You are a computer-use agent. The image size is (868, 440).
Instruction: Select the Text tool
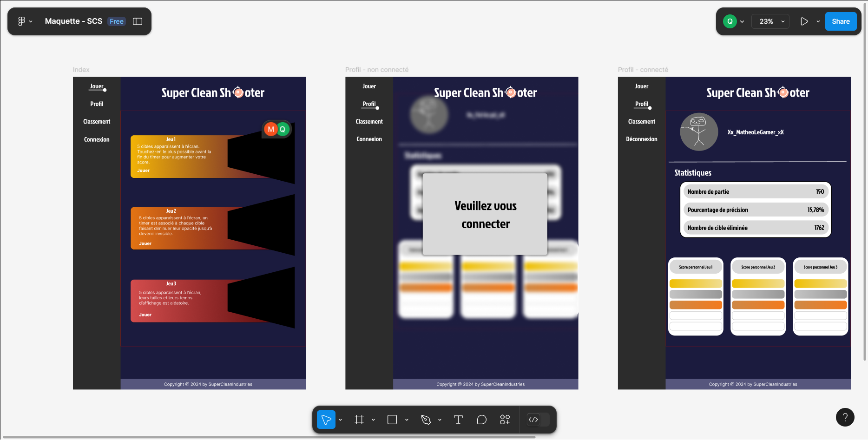tap(458, 420)
